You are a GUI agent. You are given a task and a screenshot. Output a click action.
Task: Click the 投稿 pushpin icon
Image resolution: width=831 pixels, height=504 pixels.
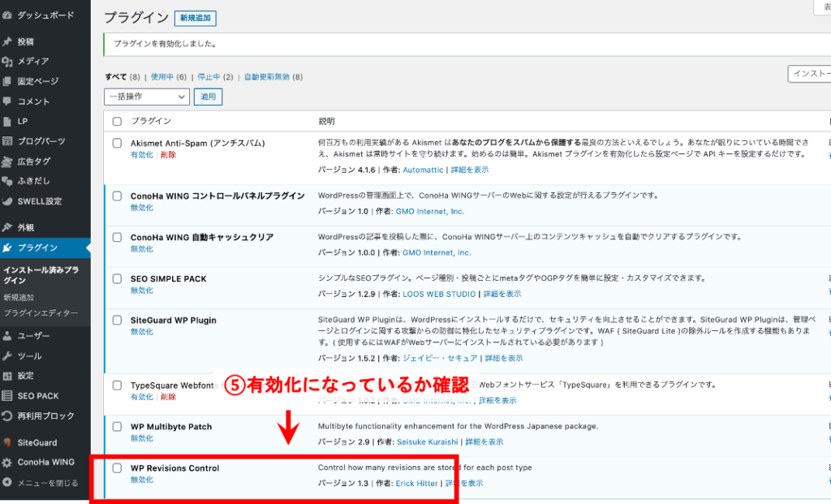click(6, 41)
